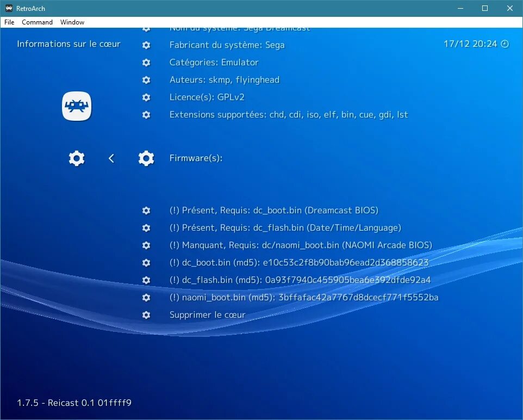
Task: Select dc_boot.bin (md5) hash row
Action: pyautogui.click(x=299, y=262)
